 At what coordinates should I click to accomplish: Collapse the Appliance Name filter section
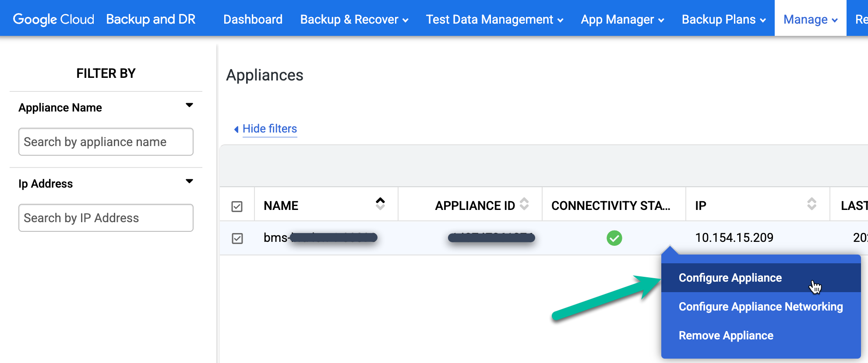(x=189, y=105)
